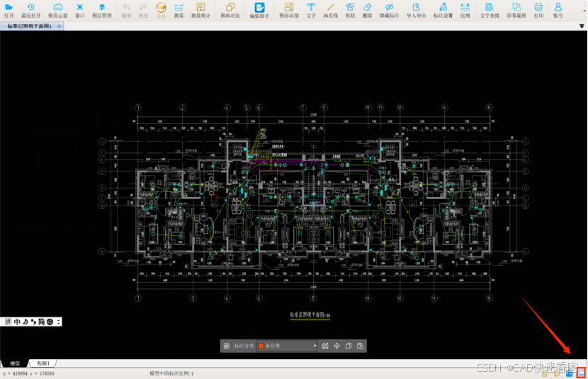This screenshot has height=379, width=588.
Task: Launch 图纸对比 drawing comparison
Action: (x=230, y=10)
